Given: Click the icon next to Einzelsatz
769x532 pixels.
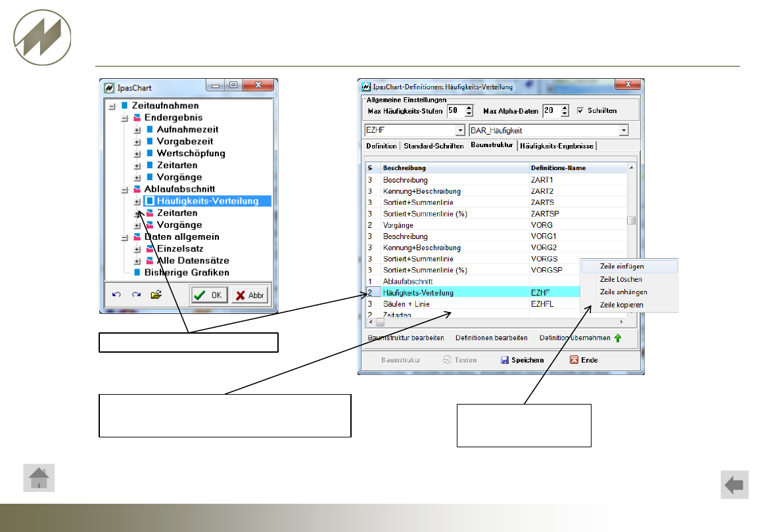Looking at the screenshot, I should pos(150,249).
